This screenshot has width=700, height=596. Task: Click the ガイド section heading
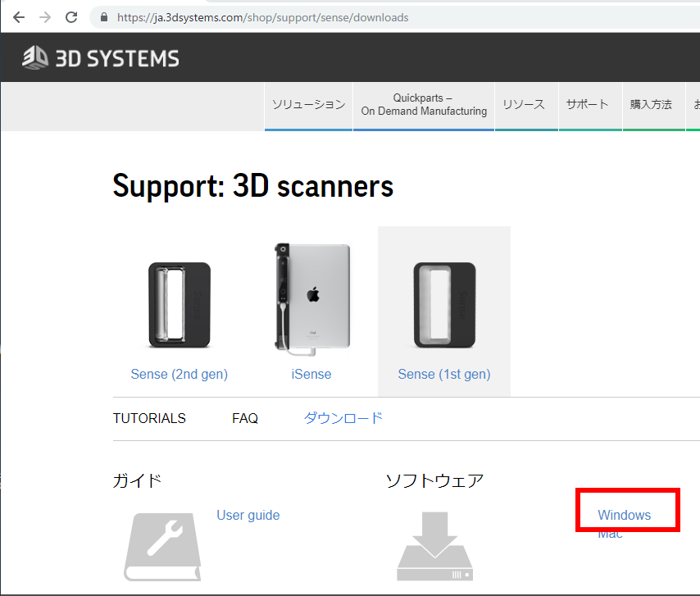pos(137,481)
